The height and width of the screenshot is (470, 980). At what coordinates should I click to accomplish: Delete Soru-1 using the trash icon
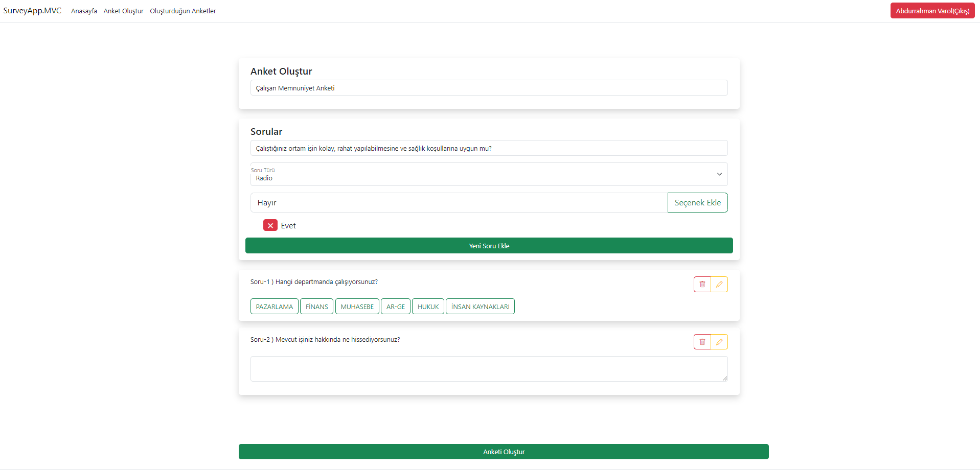pos(701,284)
